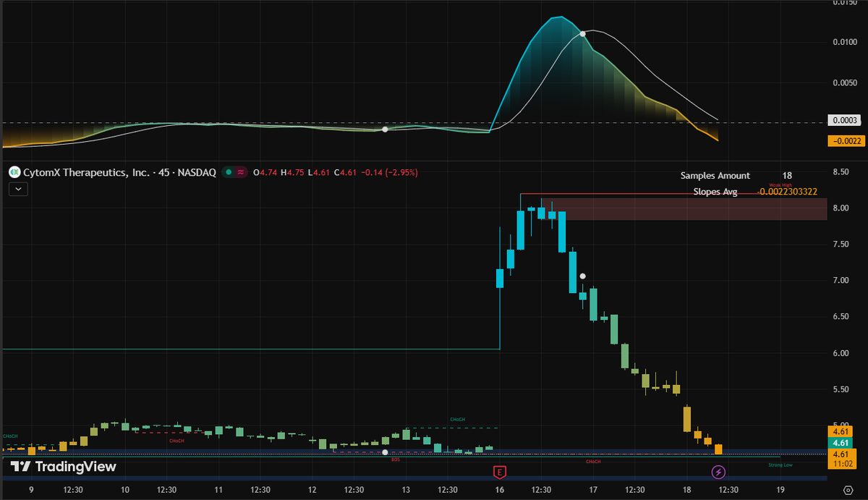The image size is (868, 500).
Task: Click the CytomX Therapeutics symbol logo
Action: [13, 173]
